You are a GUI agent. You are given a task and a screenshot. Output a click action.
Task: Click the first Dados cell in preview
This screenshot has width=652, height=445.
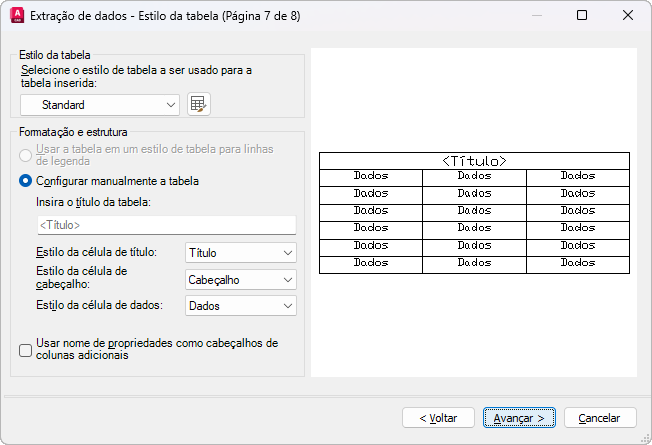[x=371, y=177]
